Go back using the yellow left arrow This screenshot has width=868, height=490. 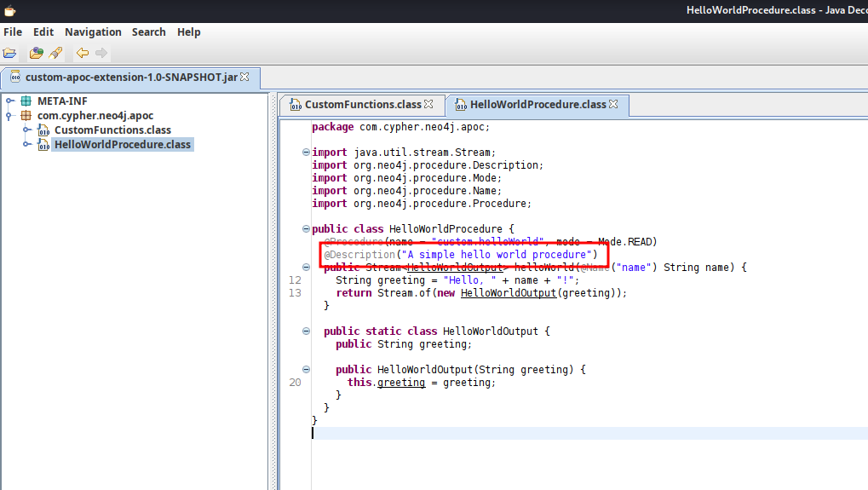82,53
